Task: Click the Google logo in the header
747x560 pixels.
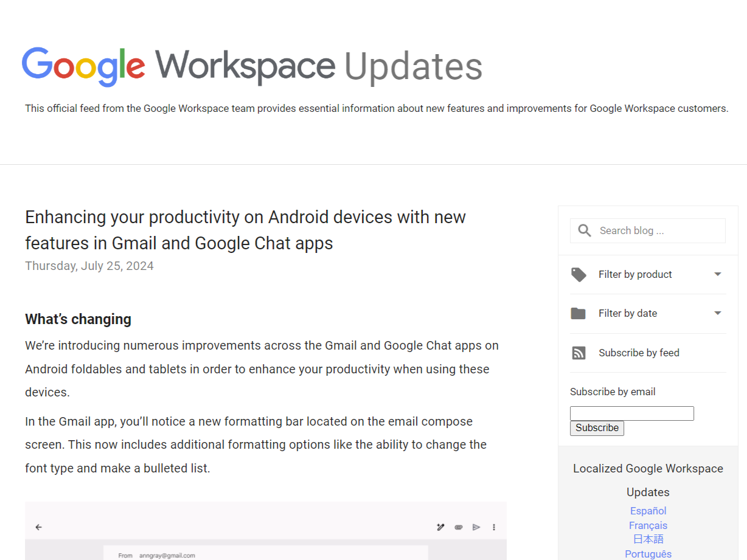Action: [83, 66]
